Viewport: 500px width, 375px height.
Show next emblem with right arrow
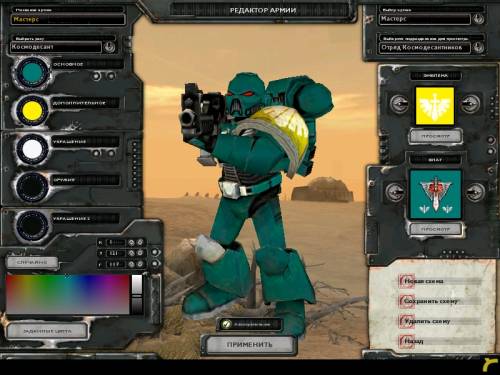point(470,104)
